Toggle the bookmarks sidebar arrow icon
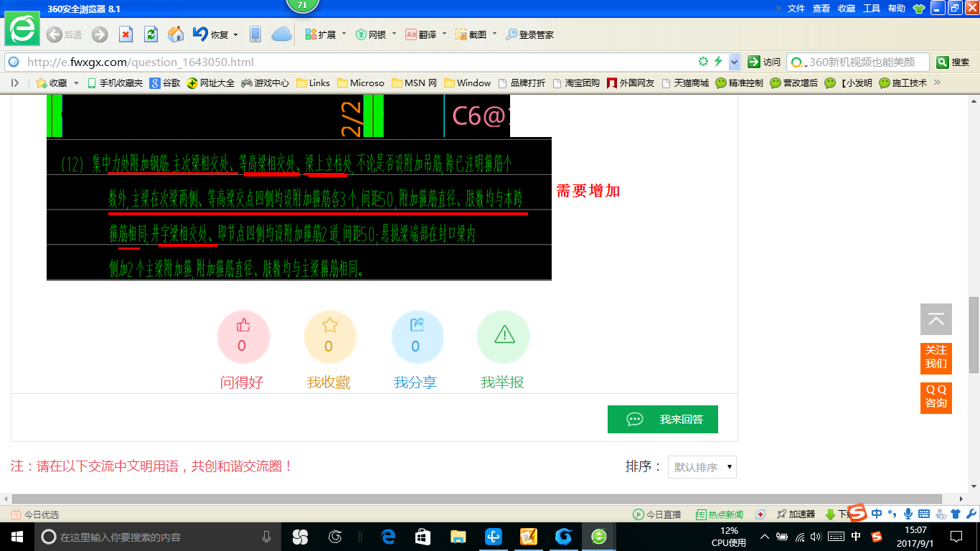This screenshot has height=551, width=980. [15, 83]
